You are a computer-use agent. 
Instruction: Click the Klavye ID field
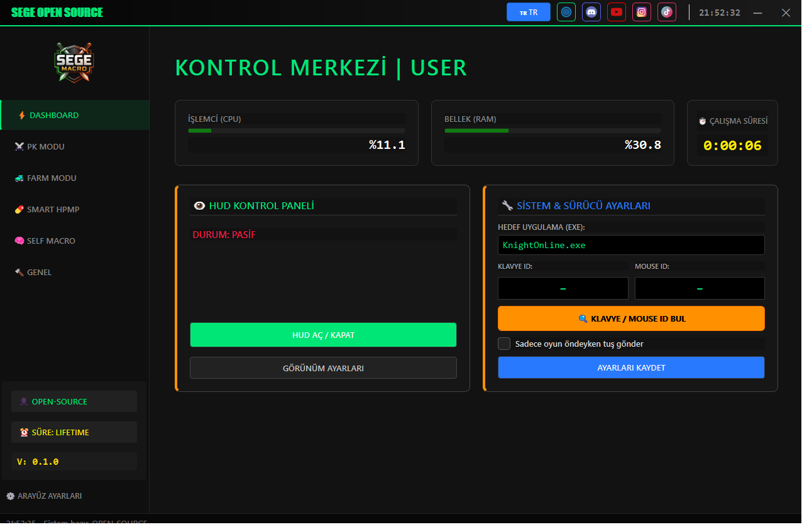pyautogui.click(x=563, y=288)
